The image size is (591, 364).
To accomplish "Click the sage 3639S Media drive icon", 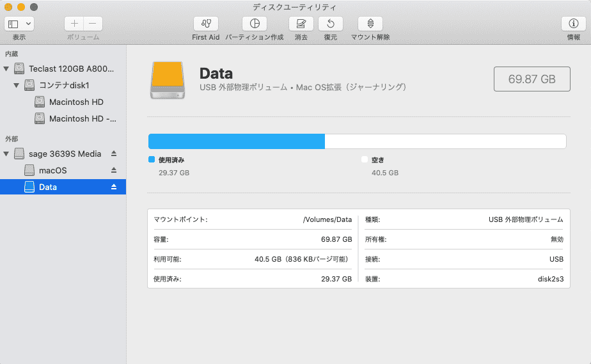I will point(19,154).
